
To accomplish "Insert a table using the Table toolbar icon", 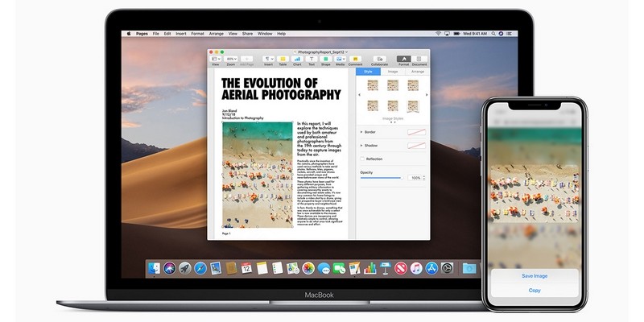I will point(283,59).
